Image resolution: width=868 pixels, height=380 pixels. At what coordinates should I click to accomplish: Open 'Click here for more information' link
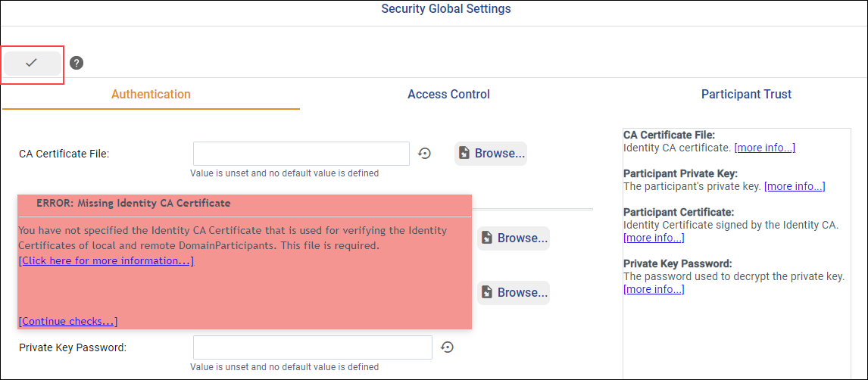click(106, 261)
